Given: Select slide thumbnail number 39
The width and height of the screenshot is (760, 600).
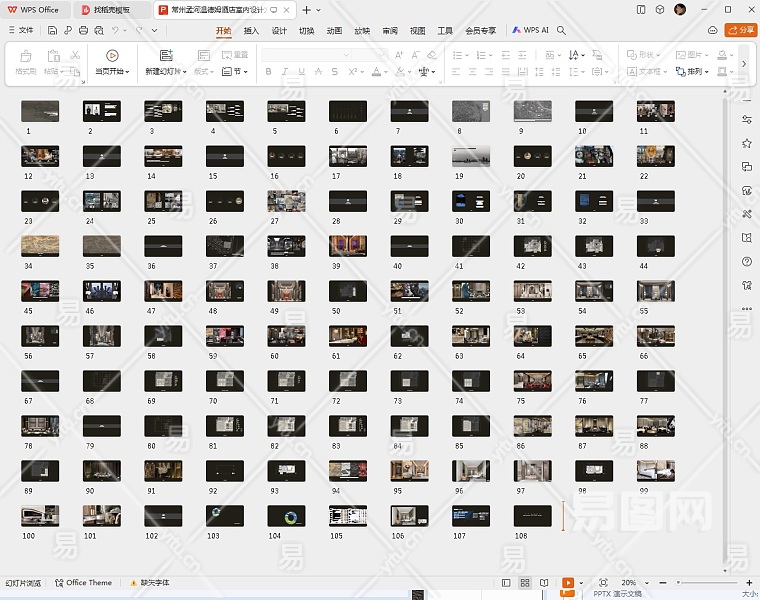Looking at the screenshot, I should [347, 246].
